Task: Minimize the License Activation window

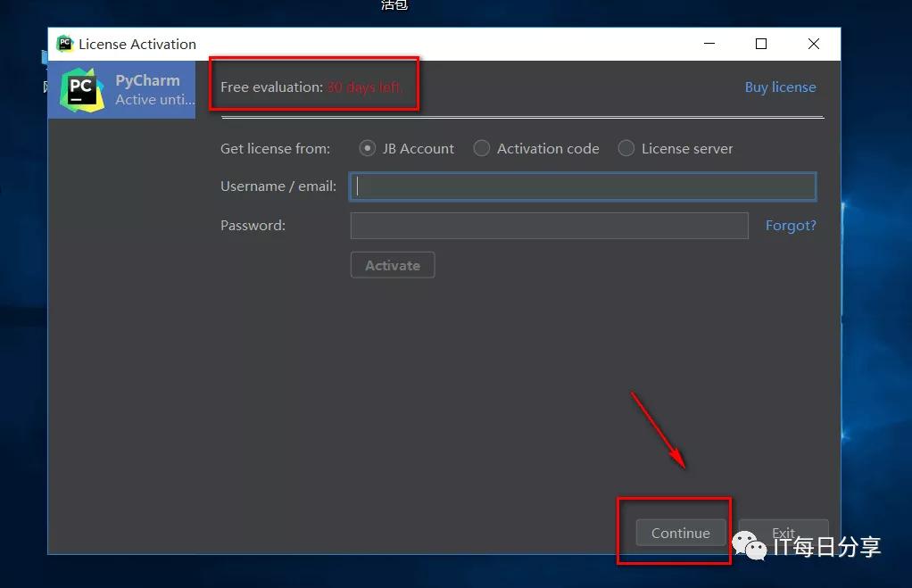Action: (709, 44)
